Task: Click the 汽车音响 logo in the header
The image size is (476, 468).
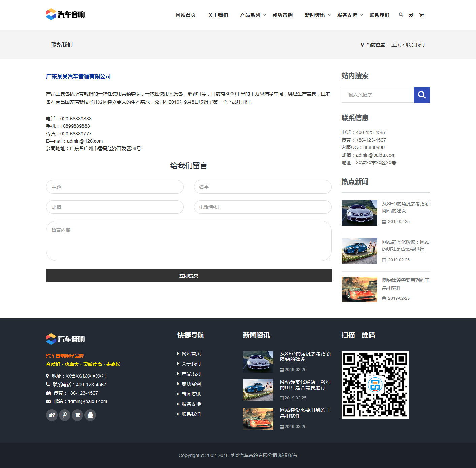Action: (66, 14)
